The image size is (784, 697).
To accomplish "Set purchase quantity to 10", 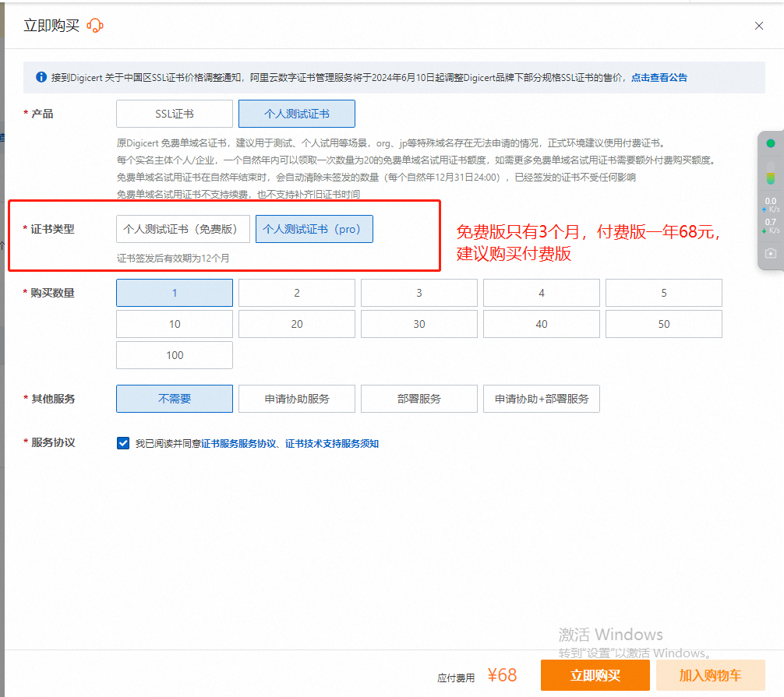I will point(175,324).
